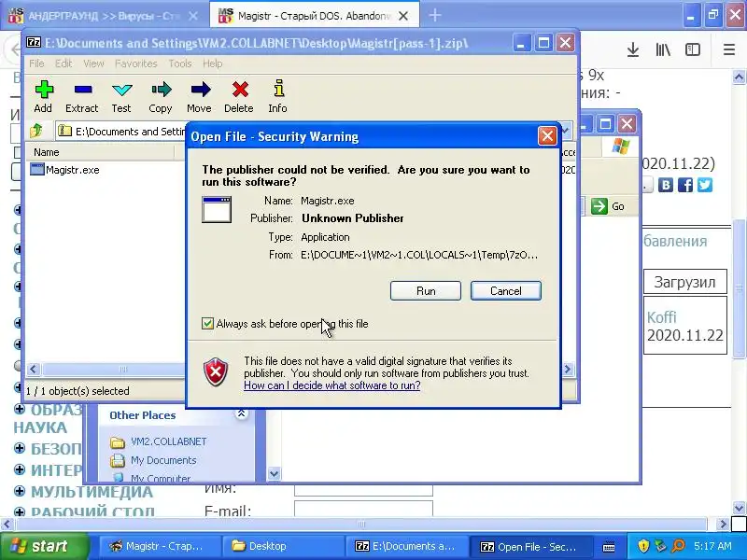This screenshot has height=560, width=747.
Task: Open the 7-Zip View menu
Action: 93,63
